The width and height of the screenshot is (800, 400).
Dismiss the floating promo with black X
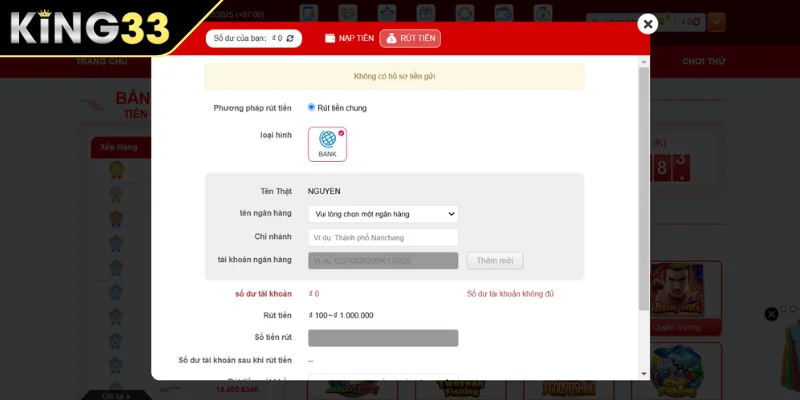point(771,314)
